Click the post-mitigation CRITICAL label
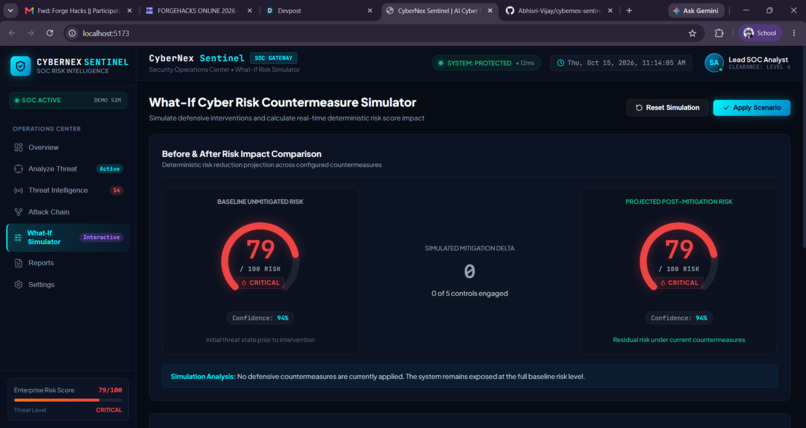The height and width of the screenshot is (428, 806). click(x=679, y=283)
